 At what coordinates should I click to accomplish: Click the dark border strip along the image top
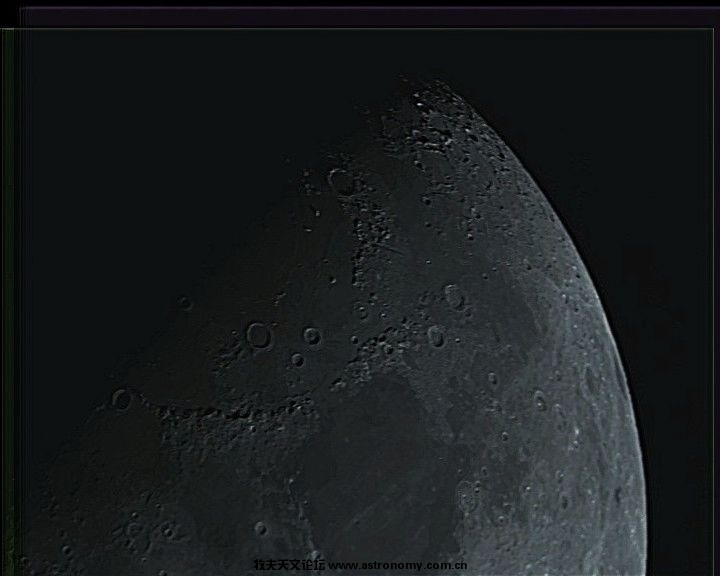(360, 17)
